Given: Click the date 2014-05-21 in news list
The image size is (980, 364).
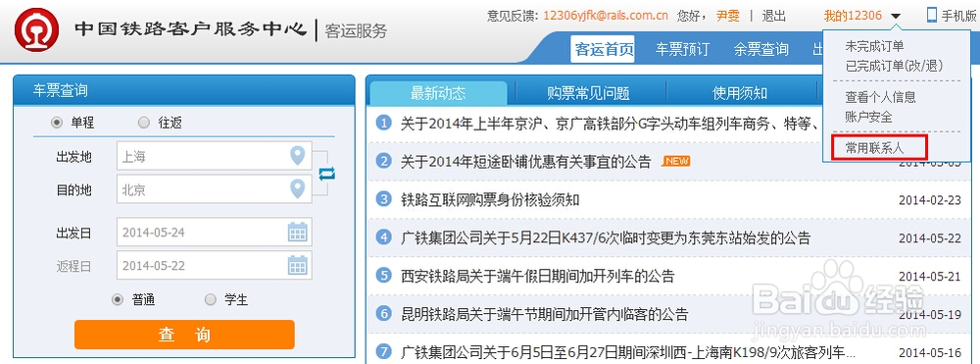Looking at the screenshot, I should click(930, 276).
